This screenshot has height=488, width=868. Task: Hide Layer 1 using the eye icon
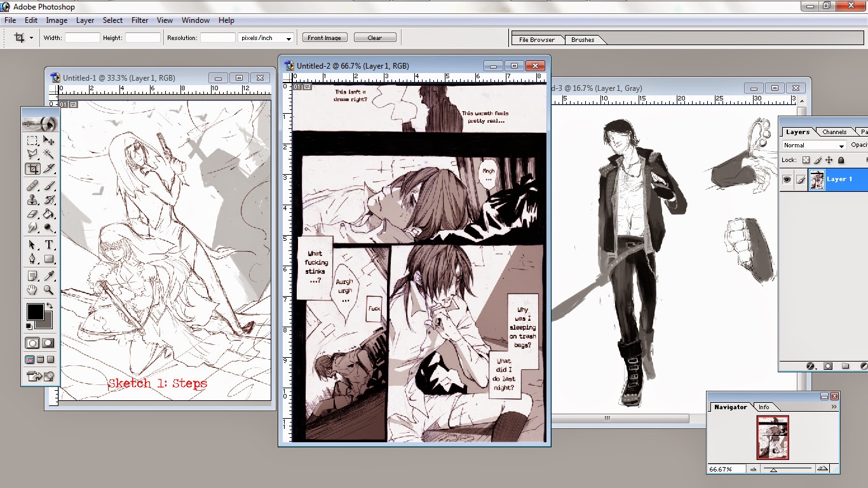[x=787, y=180]
